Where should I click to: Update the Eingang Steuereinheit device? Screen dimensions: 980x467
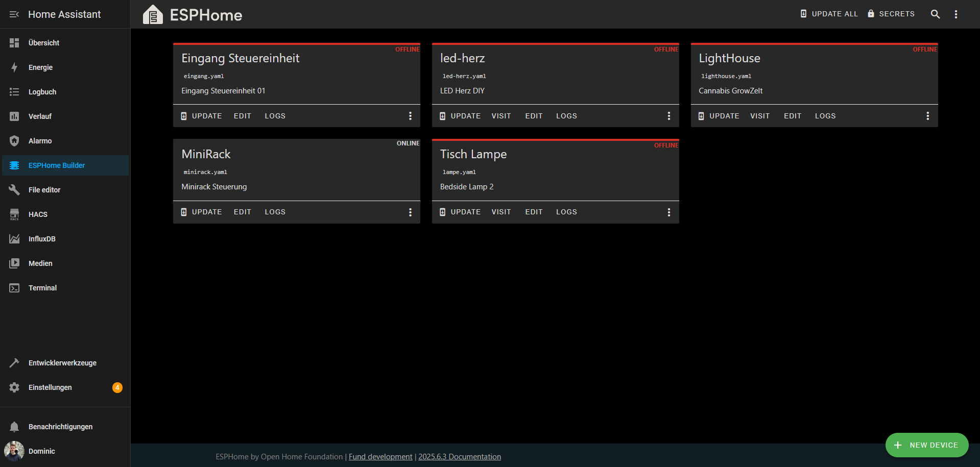click(x=201, y=116)
